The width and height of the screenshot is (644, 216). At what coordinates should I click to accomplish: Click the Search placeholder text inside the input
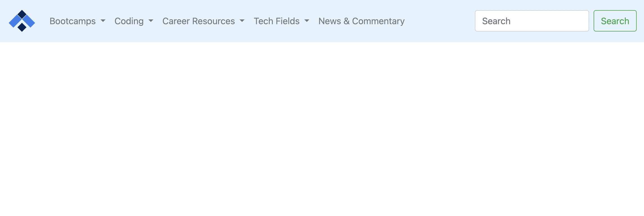(496, 21)
